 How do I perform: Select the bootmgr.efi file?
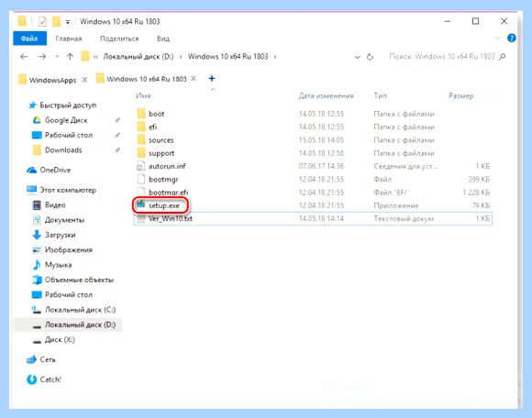tap(168, 192)
